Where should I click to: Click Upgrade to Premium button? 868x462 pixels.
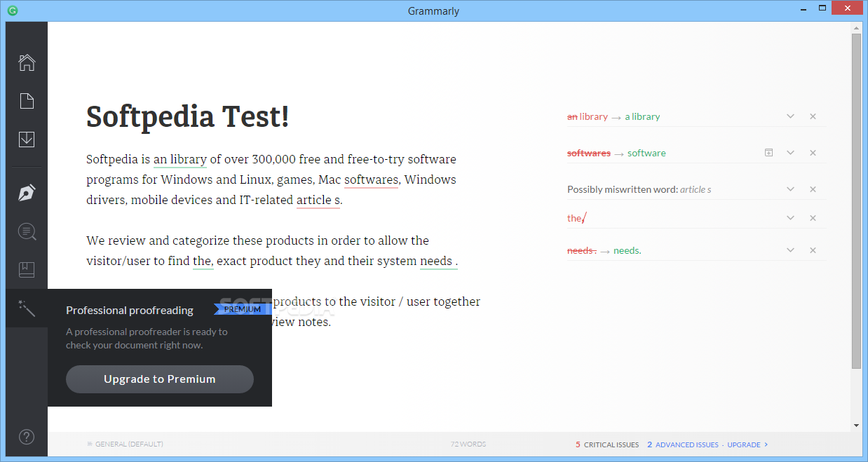pyautogui.click(x=160, y=379)
